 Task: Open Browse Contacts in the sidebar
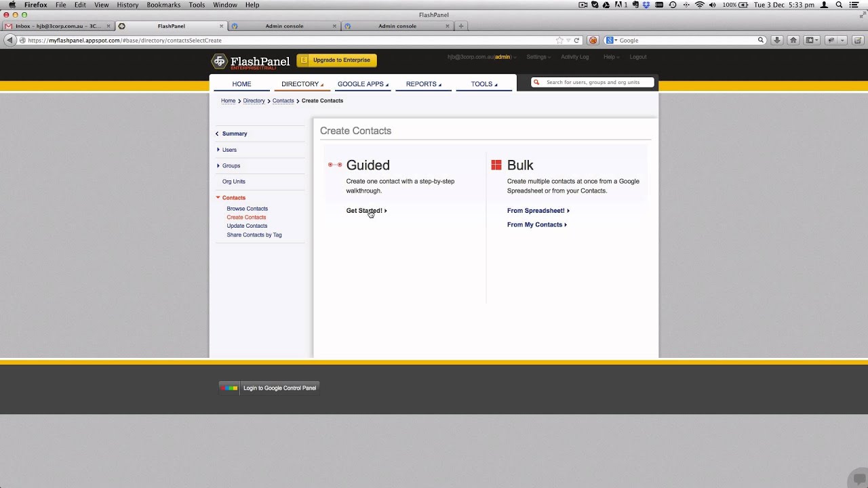pos(247,209)
